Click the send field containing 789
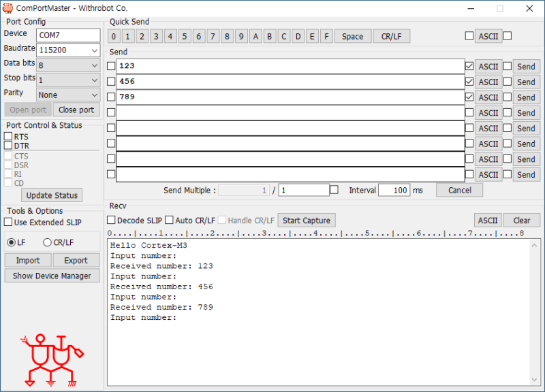 pyautogui.click(x=290, y=97)
